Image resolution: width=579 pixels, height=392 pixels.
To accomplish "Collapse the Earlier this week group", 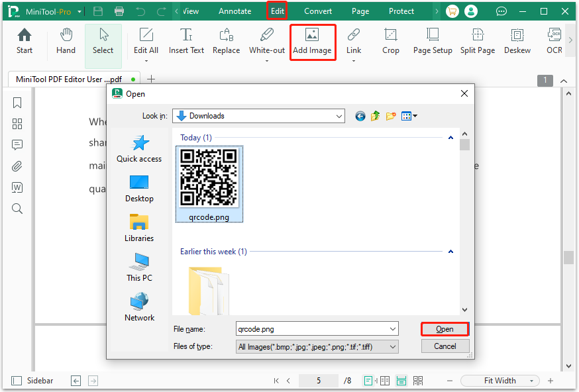I will [x=450, y=252].
